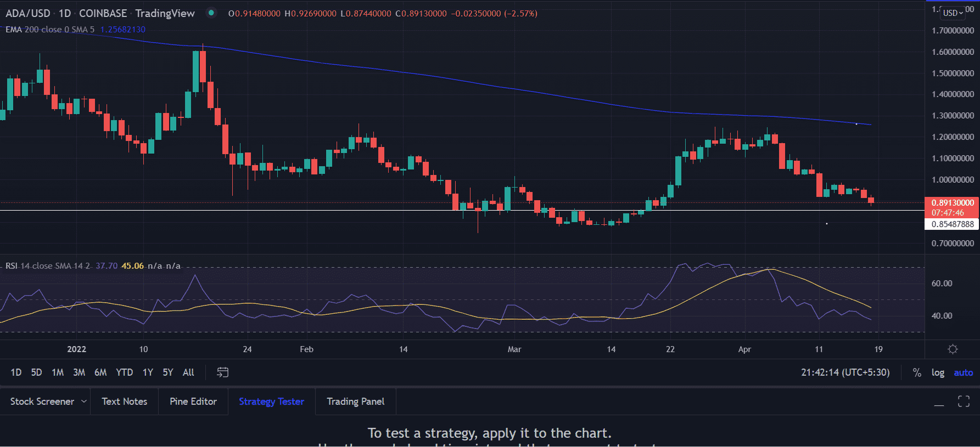The height and width of the screenshot is (447, 980).
Task: Open chart settings gear icon
Action: pyautogui.click(x=953, y=349)
